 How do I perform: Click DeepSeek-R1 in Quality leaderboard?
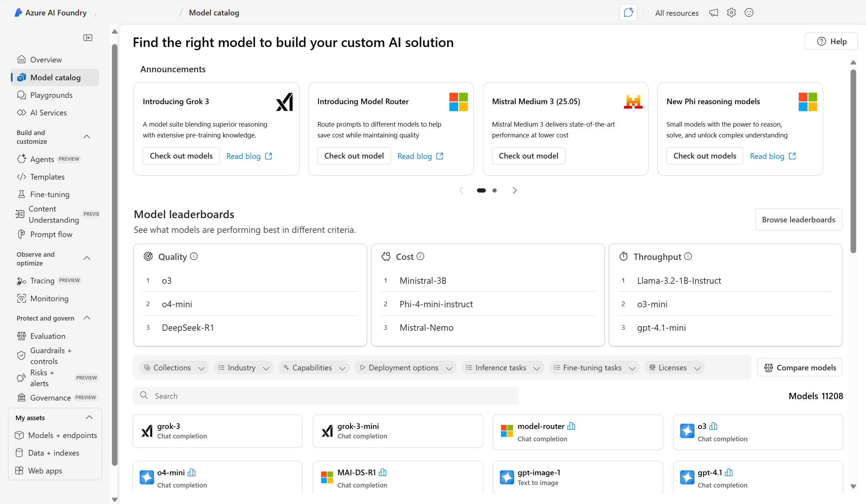(188, 328)
